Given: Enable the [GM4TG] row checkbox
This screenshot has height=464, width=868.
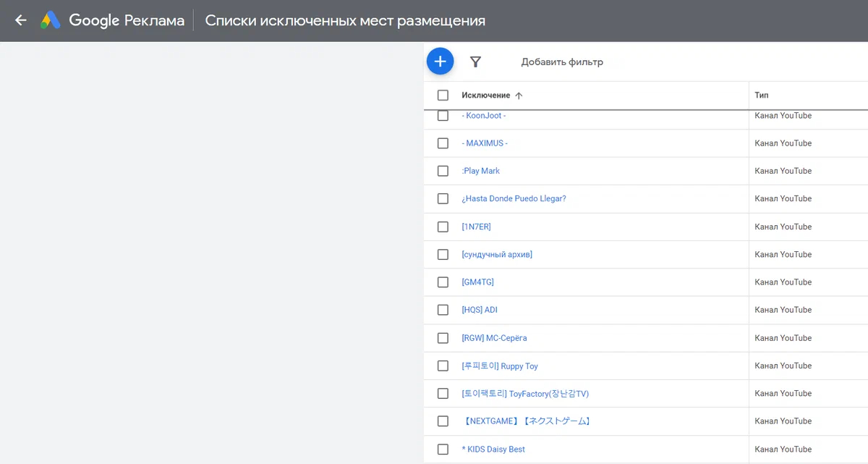Looking at the screenshot, I should point(443,282).
